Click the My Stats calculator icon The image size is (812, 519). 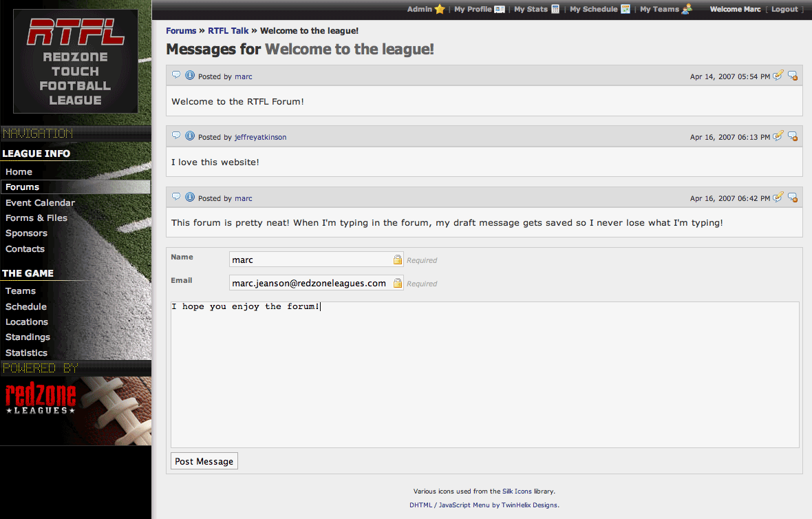click(x=555, y=9)
